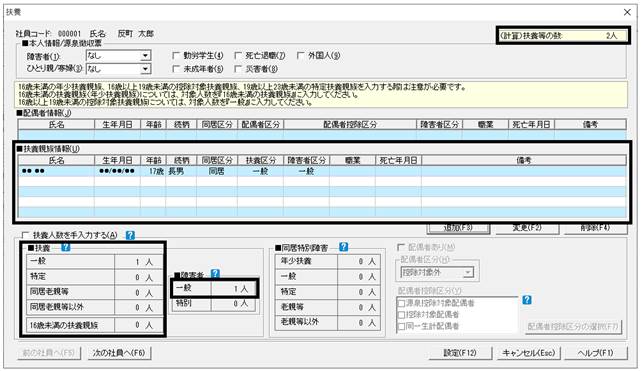642x371 pixels.
Task: Toggle 勤労学生(4) checkbox
Action: point(176,55)
